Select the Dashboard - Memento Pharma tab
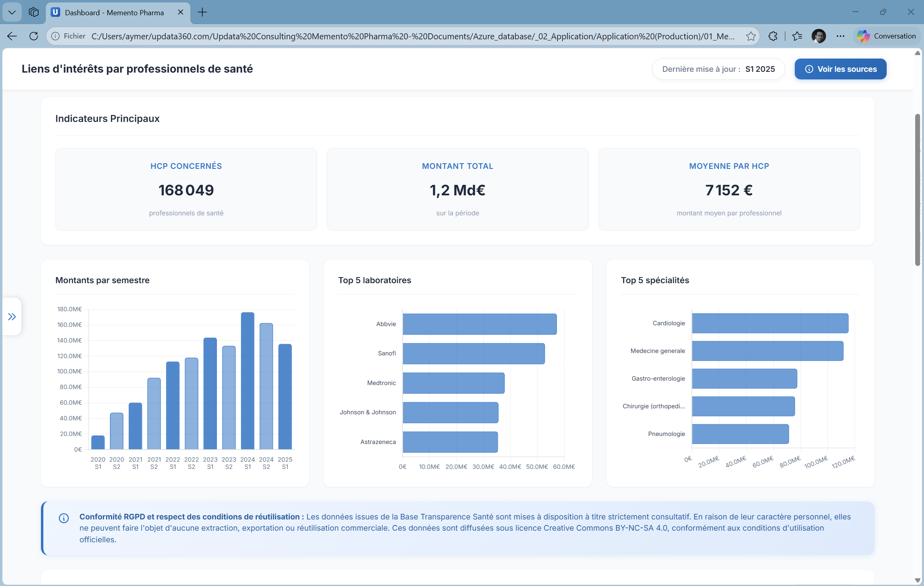This screenshot has height=586, width=924. click(x=114, y=12)
